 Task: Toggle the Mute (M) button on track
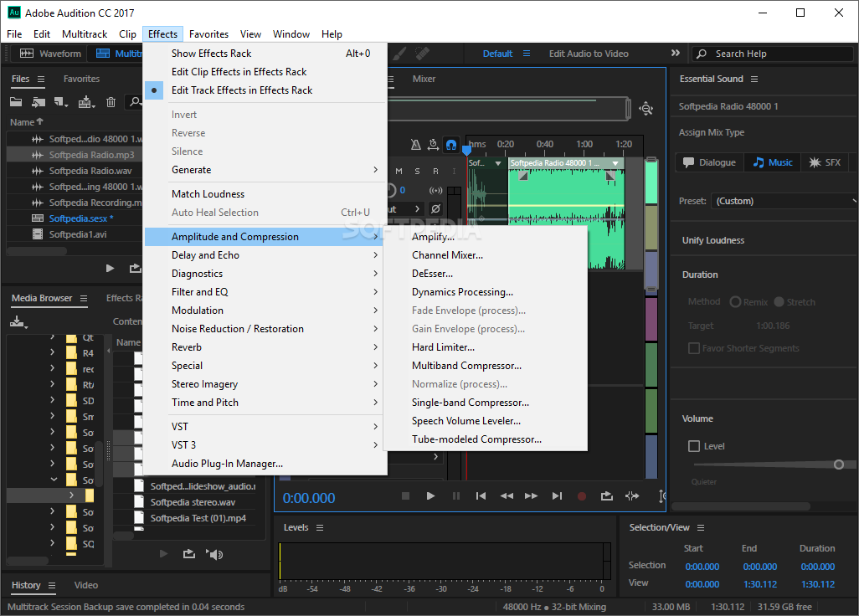coord(399,172)
